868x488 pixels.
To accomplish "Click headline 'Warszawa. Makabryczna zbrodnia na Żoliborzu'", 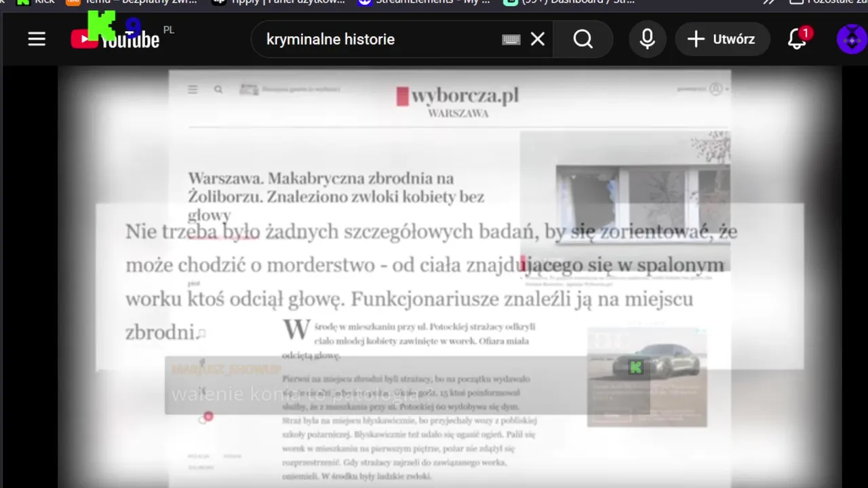I will point(336,197).
